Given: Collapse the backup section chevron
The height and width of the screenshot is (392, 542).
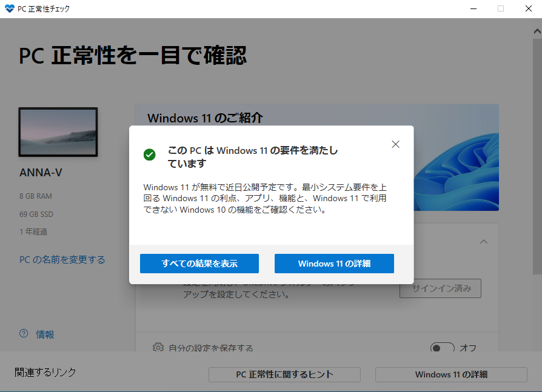Looking at the screenshot, I should 484,242.
